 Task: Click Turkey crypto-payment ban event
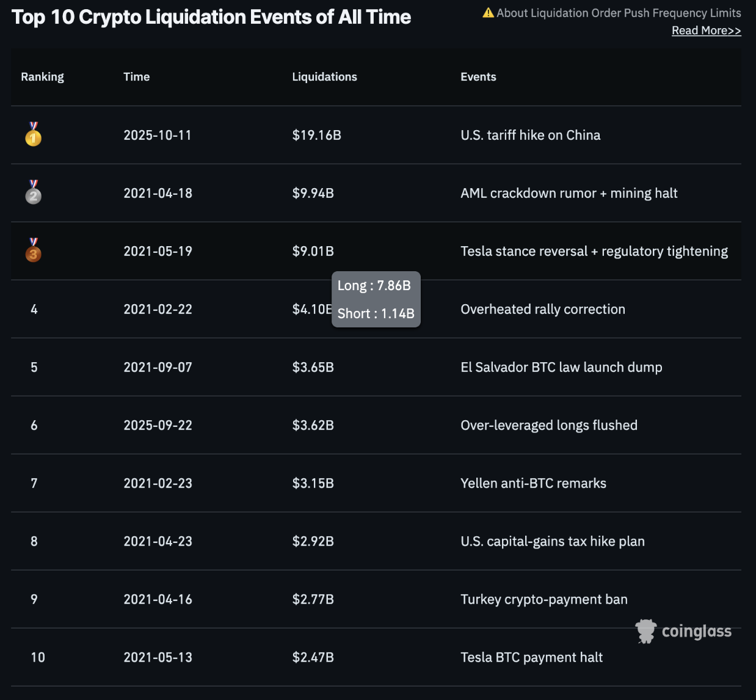[543, 599]
